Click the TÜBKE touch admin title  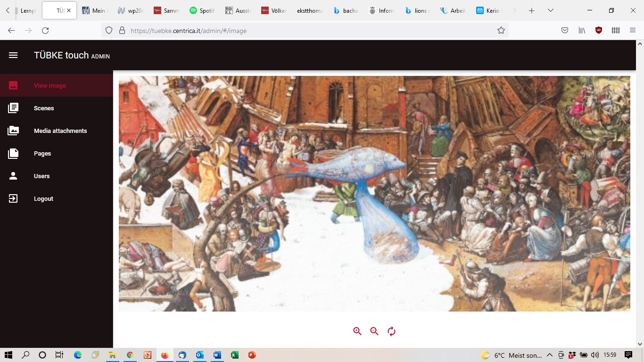point(72,55)
